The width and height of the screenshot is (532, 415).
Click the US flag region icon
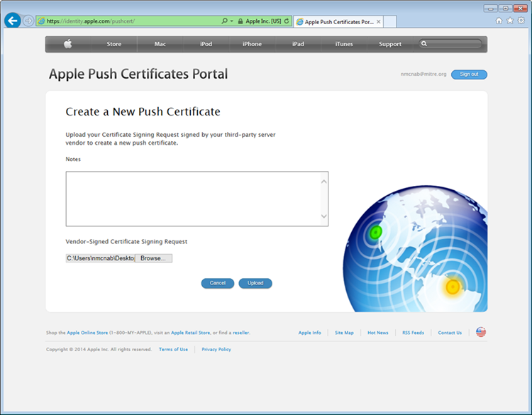481,332
